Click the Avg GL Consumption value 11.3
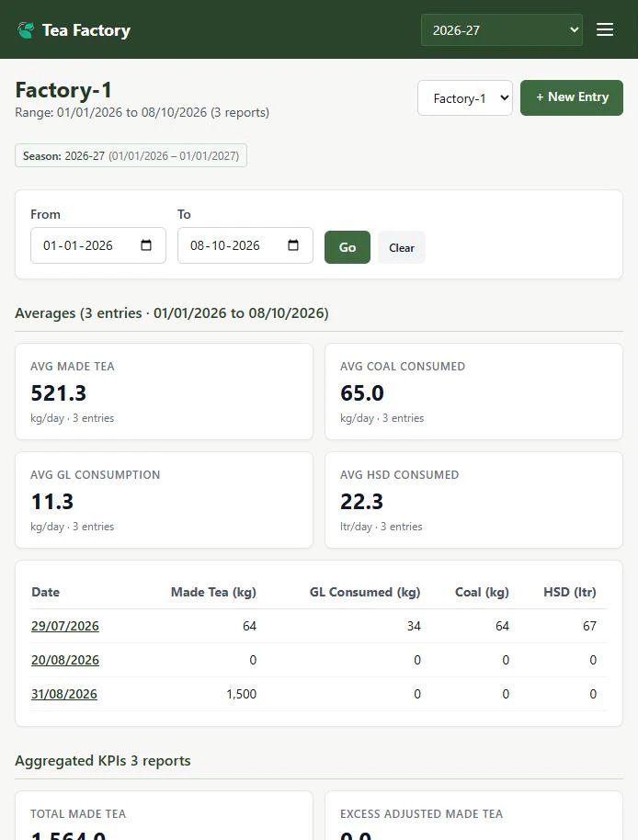The height and width of the screenshot is (840, 638). click(x=52, y=502)
